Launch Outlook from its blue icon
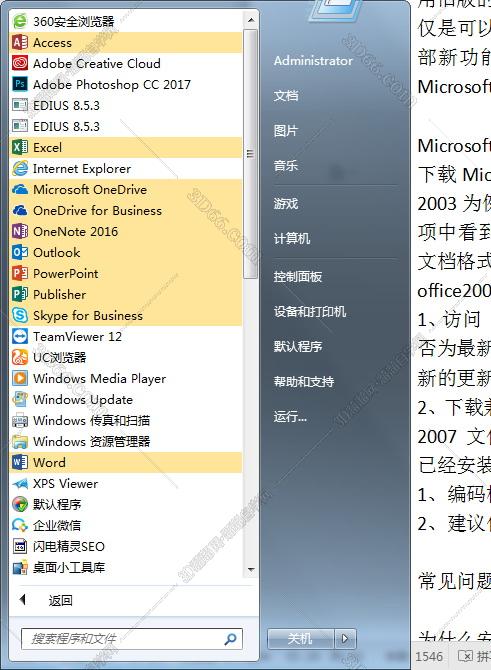Screen dimensions: 491x670 click(20, 252)
